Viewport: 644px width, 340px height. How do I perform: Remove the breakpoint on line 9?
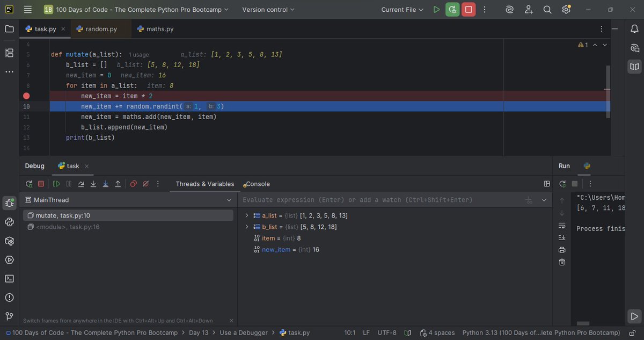pos(26,96)
